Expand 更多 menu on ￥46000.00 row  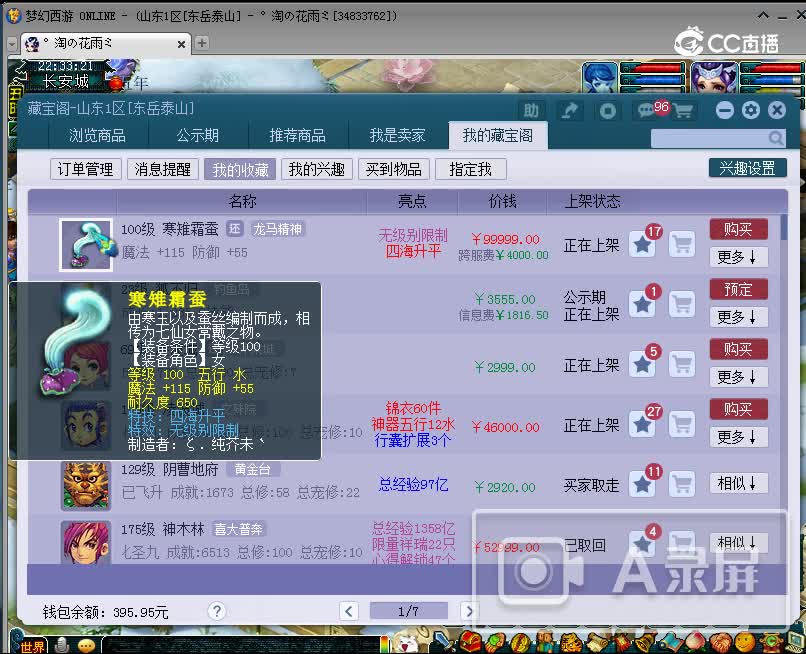pyautogui.click(x=738, y=437)
